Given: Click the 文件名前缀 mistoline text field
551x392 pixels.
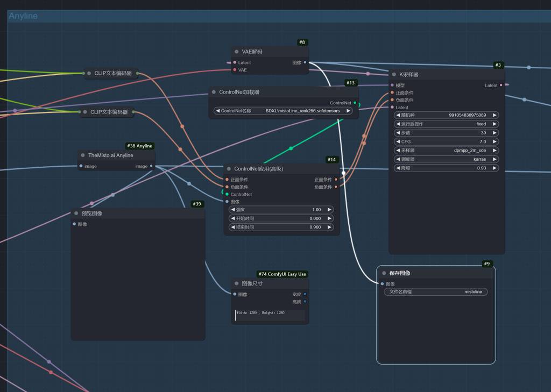Looking at the screenshot, I should pos(435,292).
